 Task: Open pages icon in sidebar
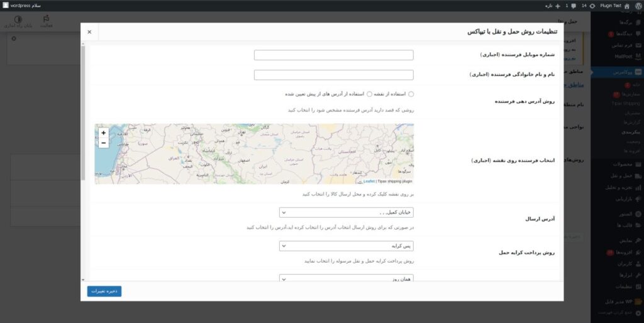(x=638, y=22)
